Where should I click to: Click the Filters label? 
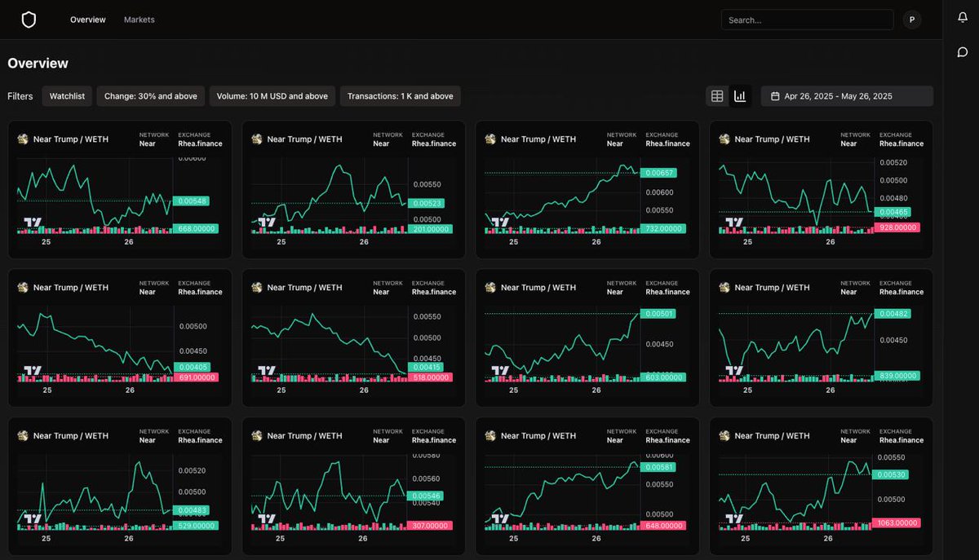20,96
